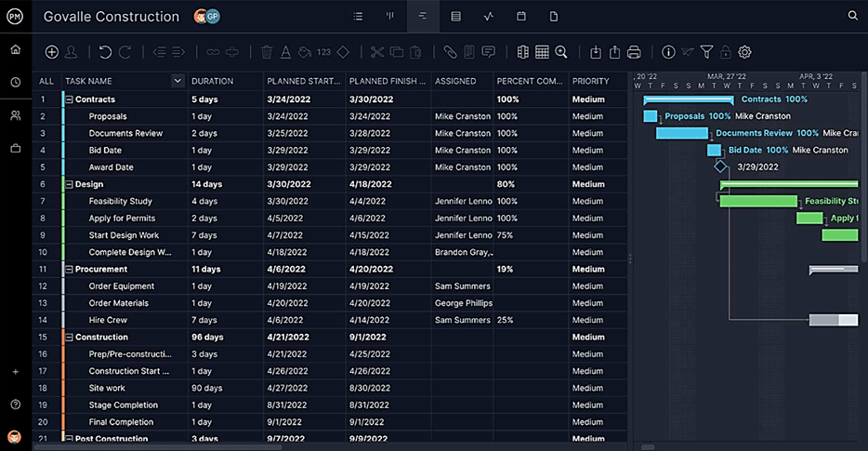The image size is (868, 451).
Task: Switch to the list view tab
Action: [359, 17]
